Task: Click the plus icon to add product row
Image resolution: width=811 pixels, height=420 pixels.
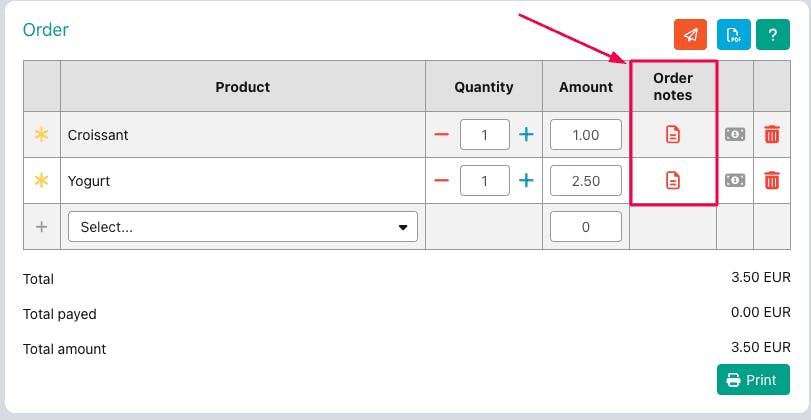Action: (x=42, y=227)
